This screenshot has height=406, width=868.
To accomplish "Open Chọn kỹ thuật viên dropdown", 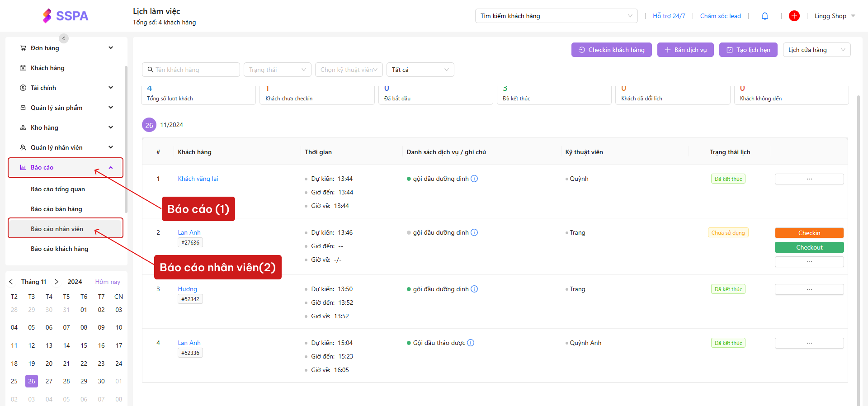I will pyautogui.click(x=349, y=70).
